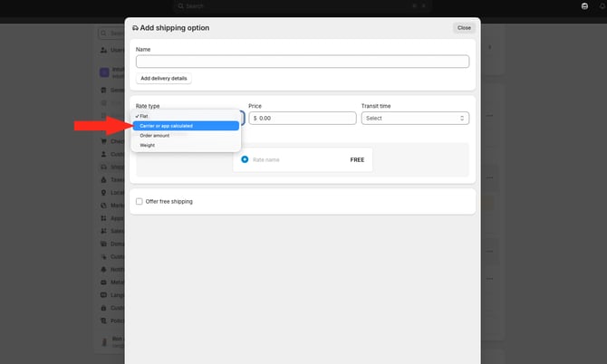Image resolution: width=607 pixels, height=364 pixels.
Task: Click the Add delivery details button
Action: click(x=164, y=78)
